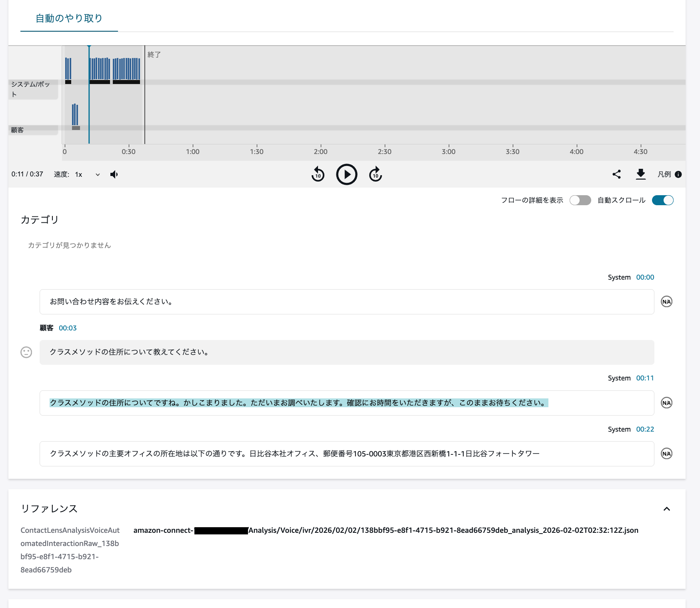Image resolution: width=700 pixels, height=608 pixels.
Task: Download the recording
Action: click(x=641, y=174)
